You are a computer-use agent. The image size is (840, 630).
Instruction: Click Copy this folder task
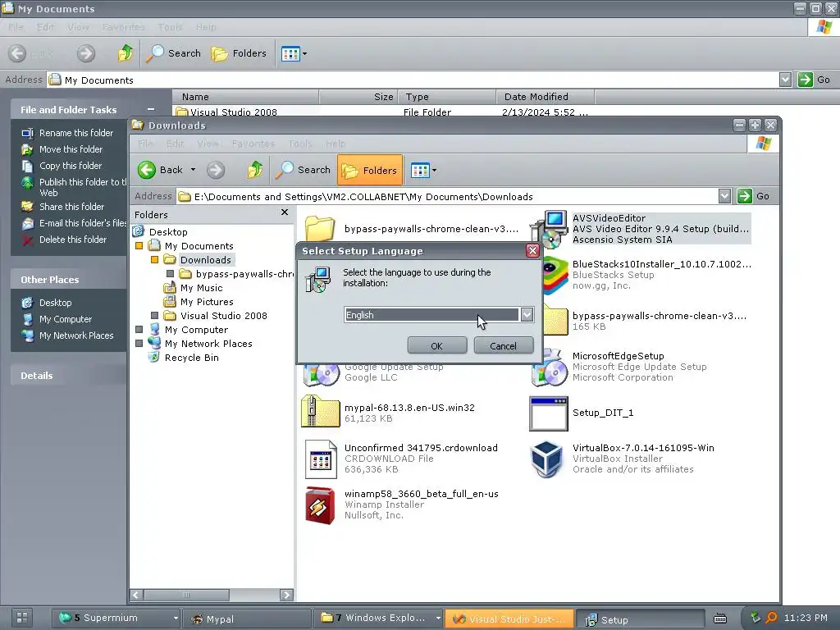pyautogui.click(x=71, y=166)
